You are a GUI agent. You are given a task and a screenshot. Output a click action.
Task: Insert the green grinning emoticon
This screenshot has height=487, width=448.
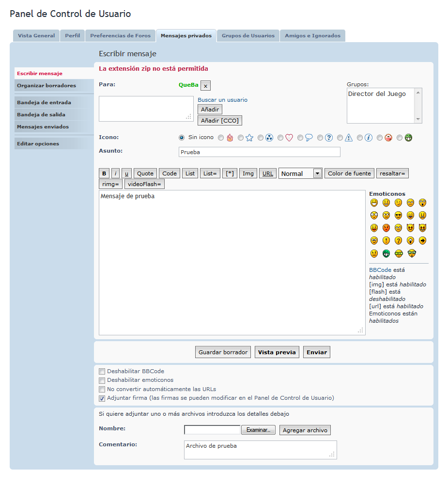tap(386, 253)
